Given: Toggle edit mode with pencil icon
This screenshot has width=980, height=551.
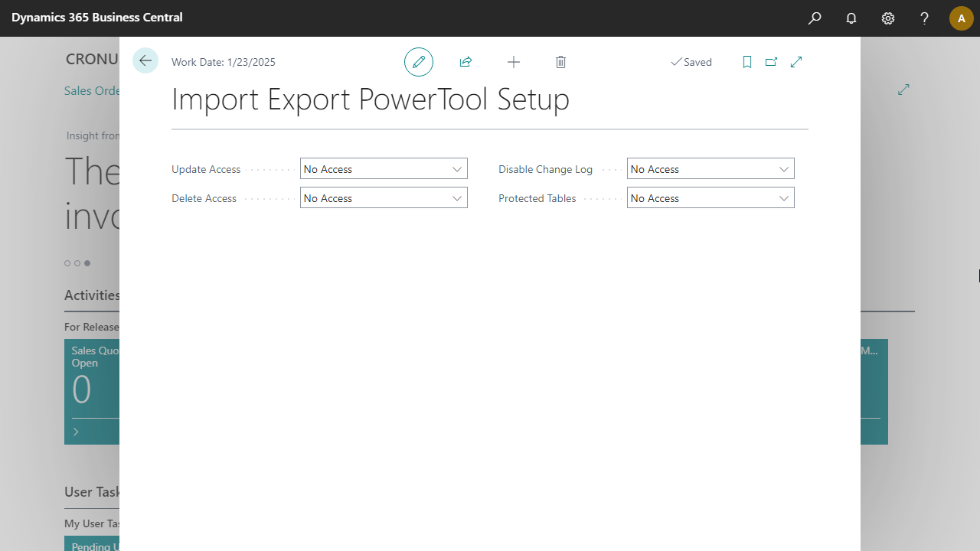Looking at the screenshot, I should [x=419, y=62].
